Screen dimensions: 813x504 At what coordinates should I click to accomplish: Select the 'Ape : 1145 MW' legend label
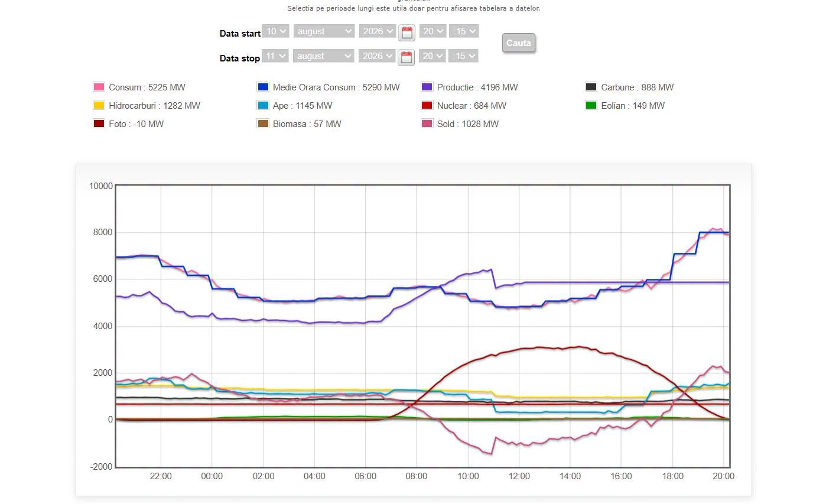click(x=303, y=106)
